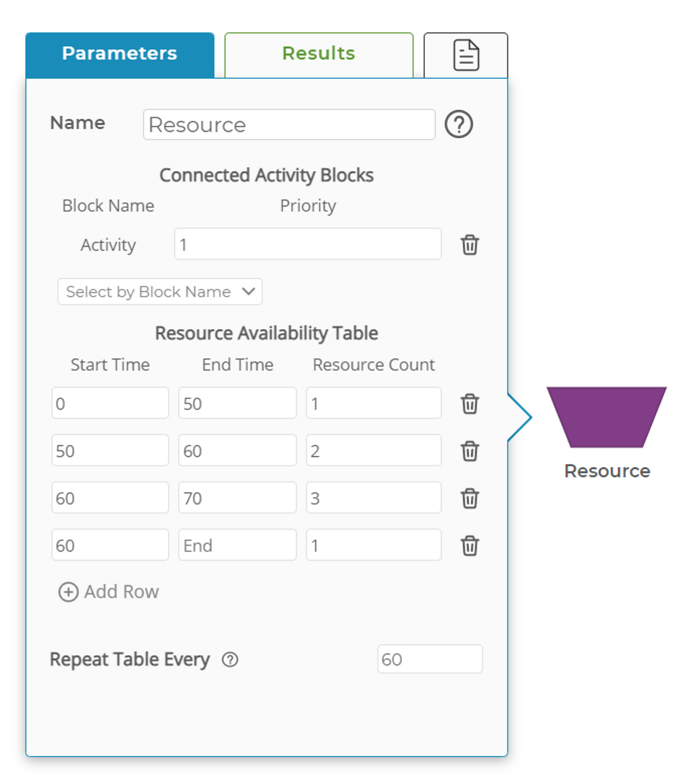Edit End Time field showing 70
700x777 pixels.
pos(237,498)
